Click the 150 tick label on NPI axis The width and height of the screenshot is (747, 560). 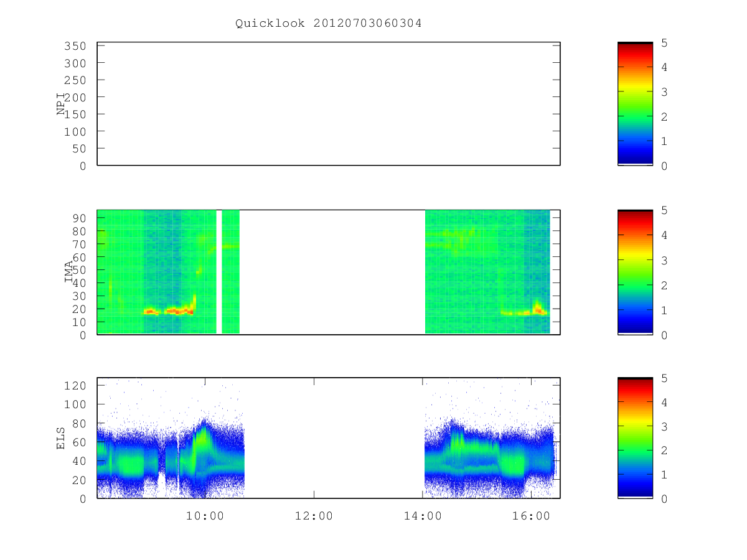coord(76,114)
